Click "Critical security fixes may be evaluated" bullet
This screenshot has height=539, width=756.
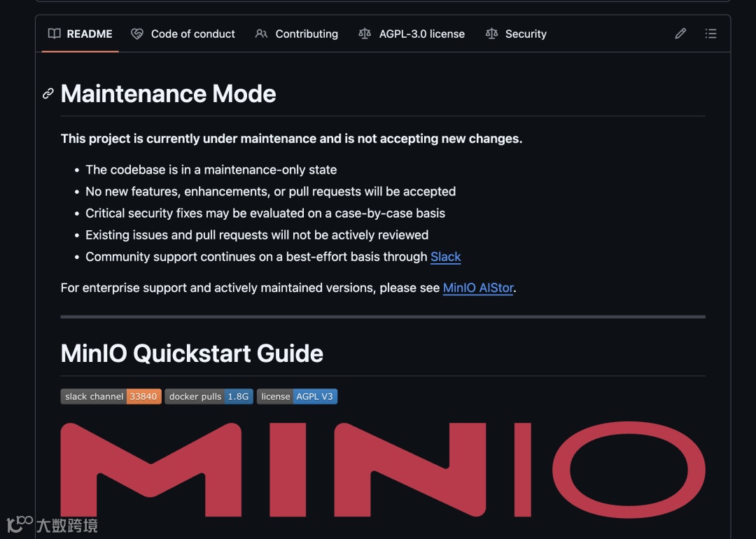(265, 213)
